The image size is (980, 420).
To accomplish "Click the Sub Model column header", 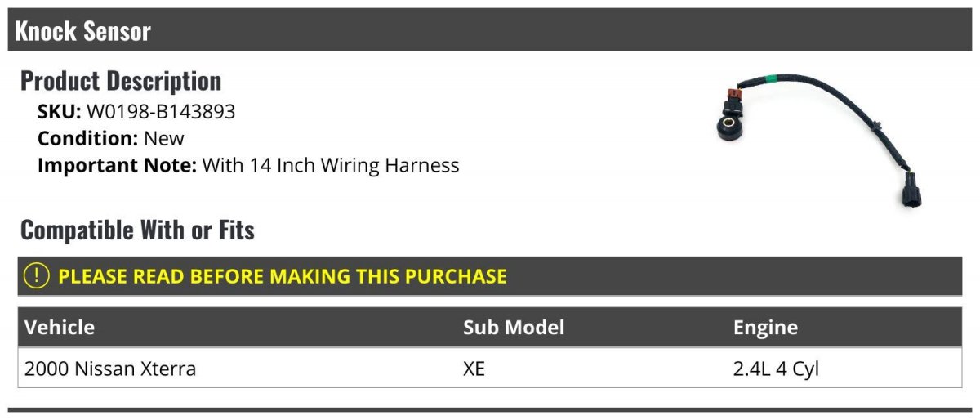I will [514, 328].
